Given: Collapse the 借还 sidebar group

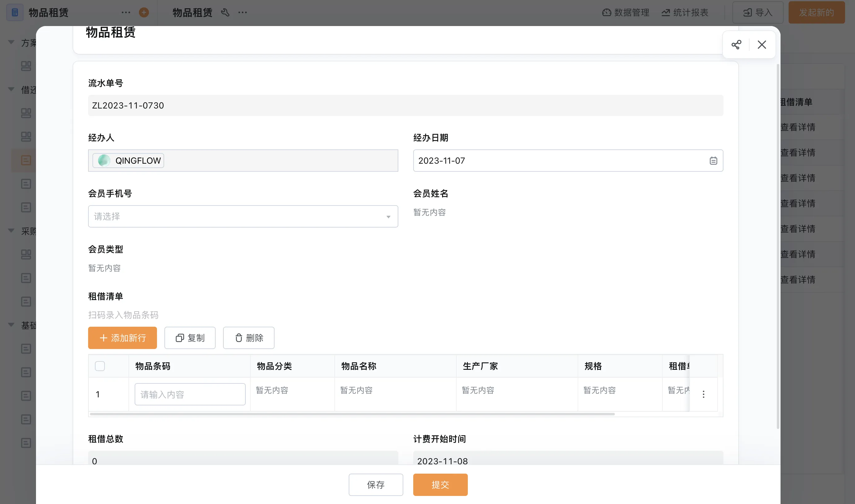Looking at the screenshot, I should pyautogui.click(x=11, y=89).
